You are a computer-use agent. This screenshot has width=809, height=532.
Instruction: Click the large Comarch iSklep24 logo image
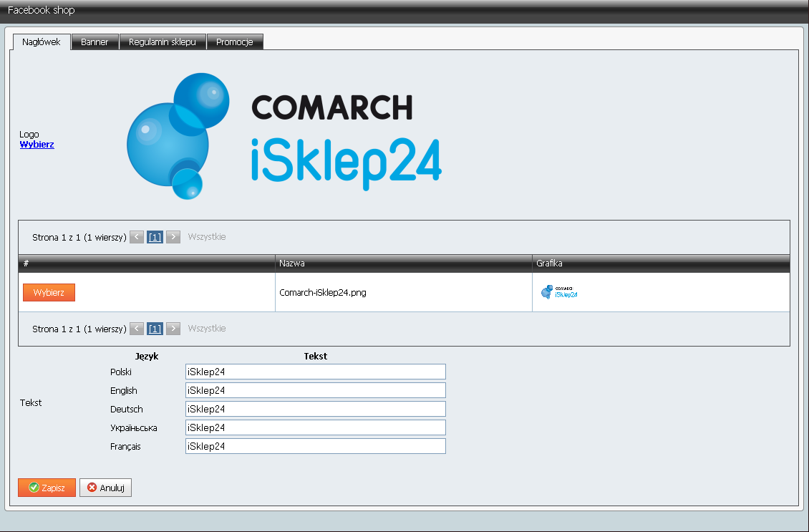point(284,136)
